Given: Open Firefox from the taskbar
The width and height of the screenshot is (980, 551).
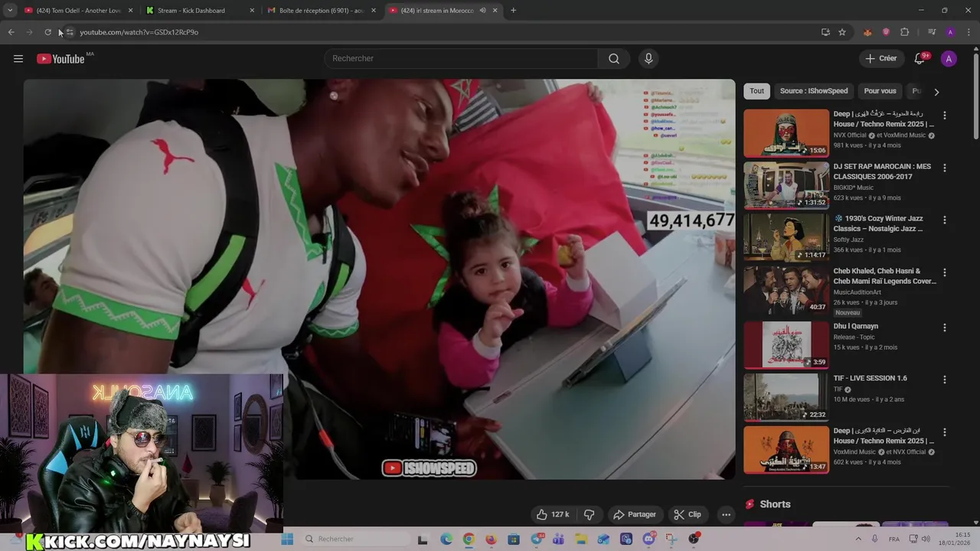Looking at the screenshot, I should coord(491,539).
